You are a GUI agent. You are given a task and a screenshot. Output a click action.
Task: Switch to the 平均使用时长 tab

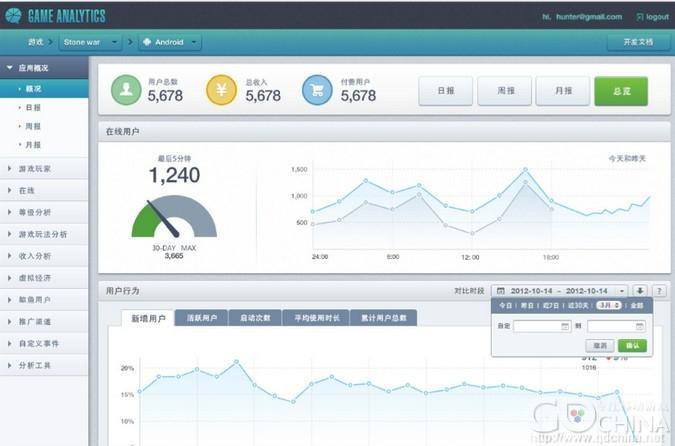click(316, 318)
